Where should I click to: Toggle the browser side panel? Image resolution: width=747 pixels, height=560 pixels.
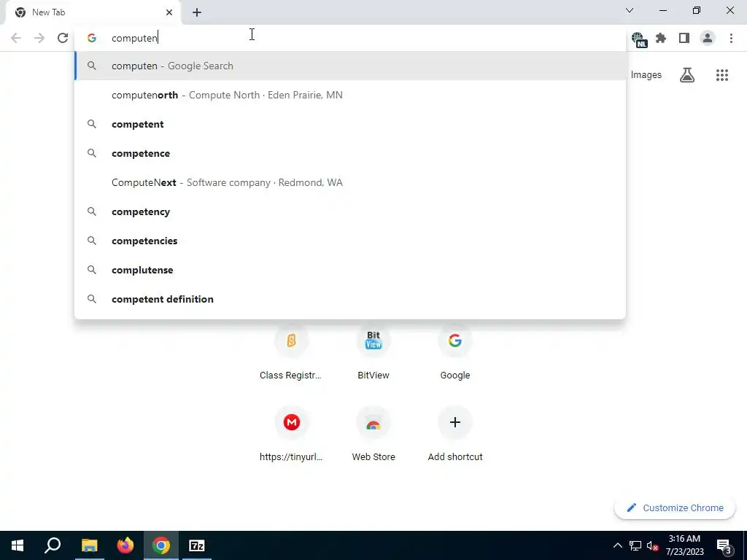tap(684, 38)
